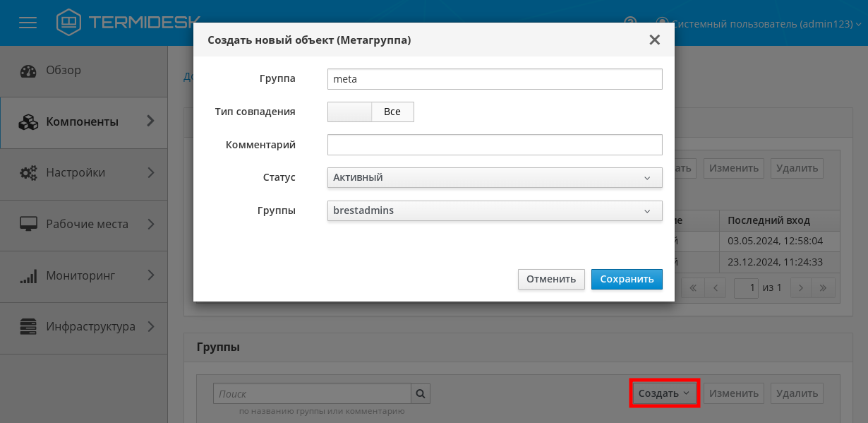The width and height of the screenshot is (868, 423).
Task: Click the Инфраструктура server icon
Action: 28,327
